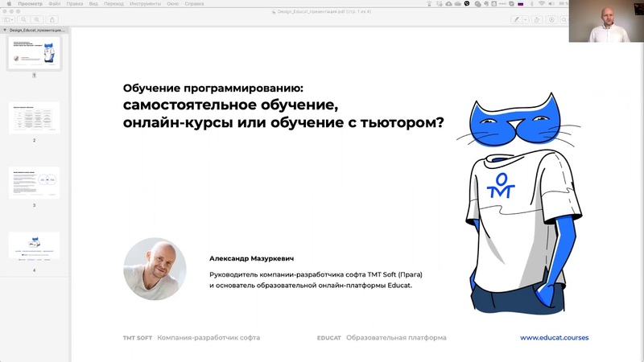
Task: Click the TMT logo on the cat's shirt
Action: (x=501, y=186)
